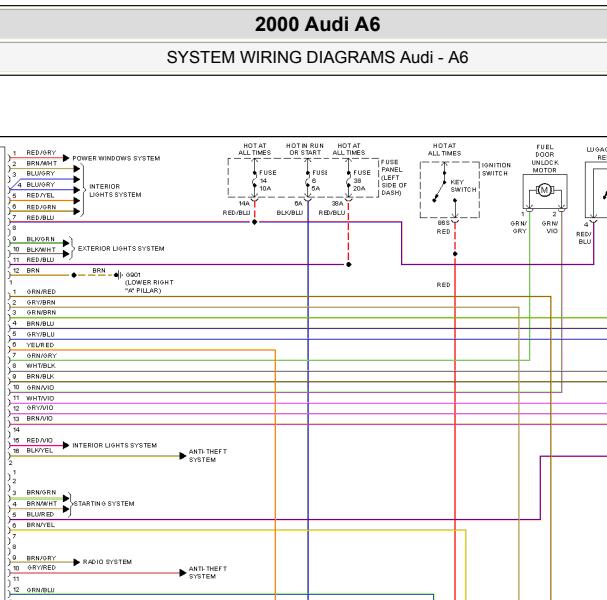Click the 'GRN/BLU' wire label at pin 12

point(40,590)
